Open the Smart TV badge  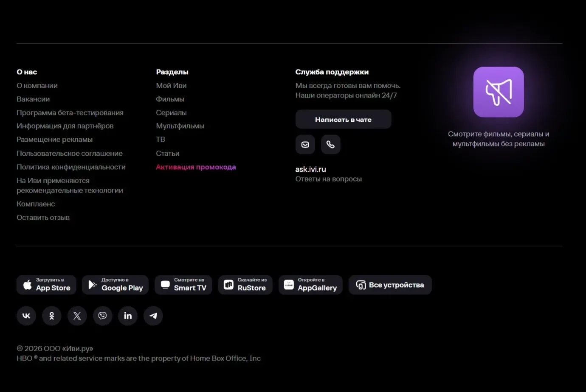click(183, 285)
